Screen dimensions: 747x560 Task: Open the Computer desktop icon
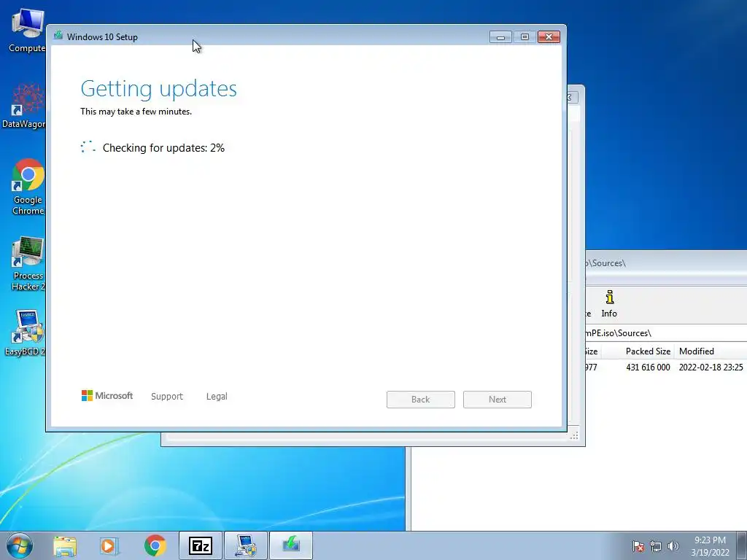[26, 31]
